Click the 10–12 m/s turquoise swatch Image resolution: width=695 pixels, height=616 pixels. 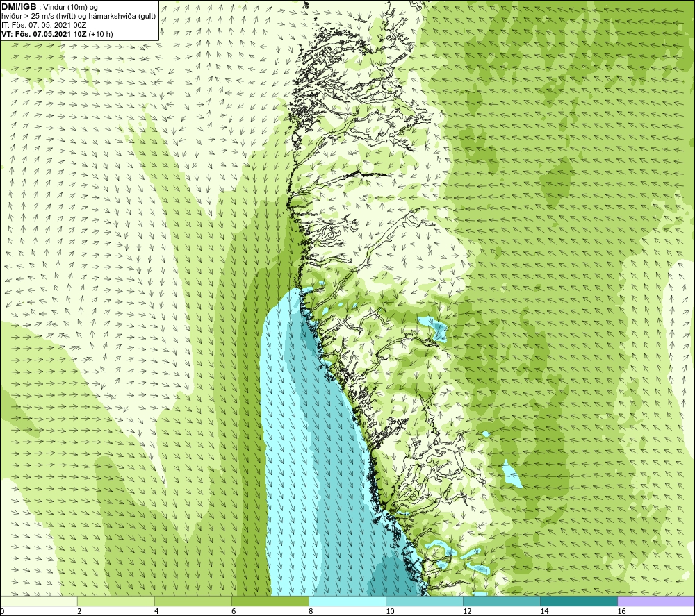(425, 601)
